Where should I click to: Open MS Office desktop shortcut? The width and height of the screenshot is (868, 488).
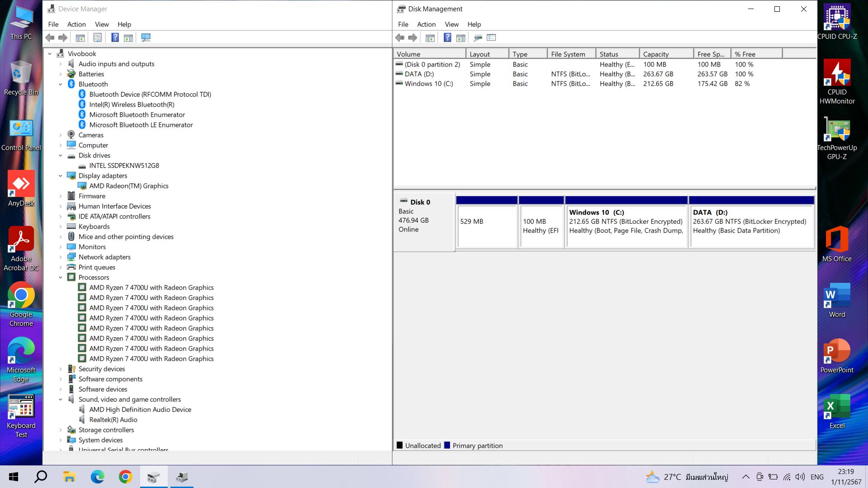pyautogui.click(x=837, y=244)
